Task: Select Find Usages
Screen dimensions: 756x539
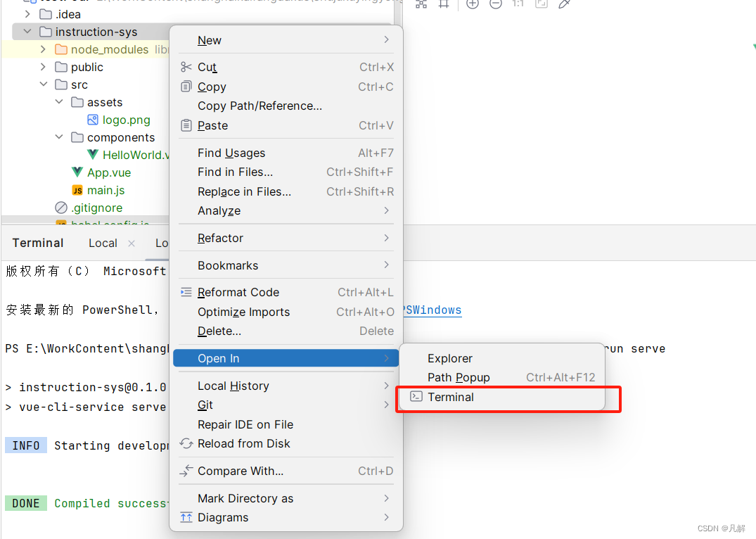Action: tap(286, 153)
